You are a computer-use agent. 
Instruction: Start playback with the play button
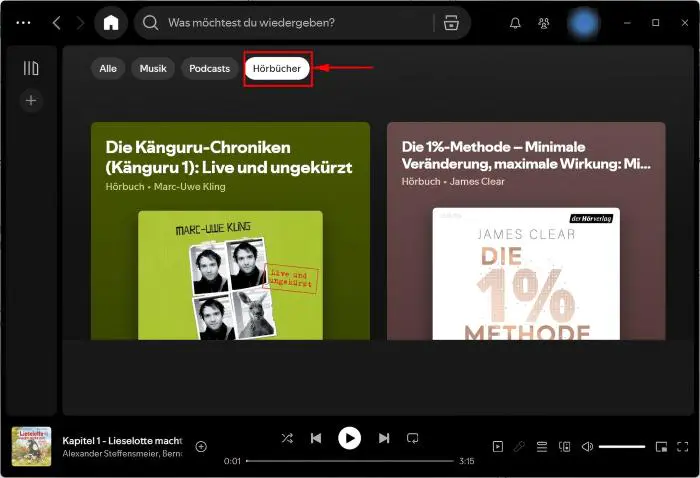[x=350, y=438]
